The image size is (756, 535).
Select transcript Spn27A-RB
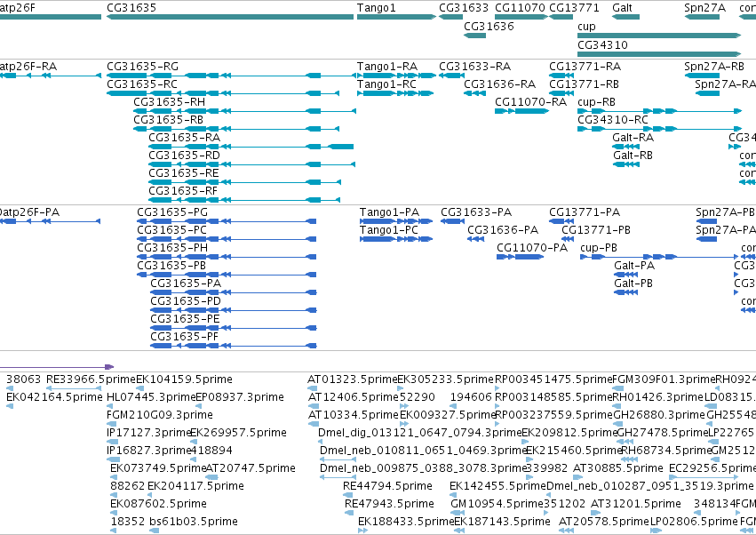tap(702, 76)
